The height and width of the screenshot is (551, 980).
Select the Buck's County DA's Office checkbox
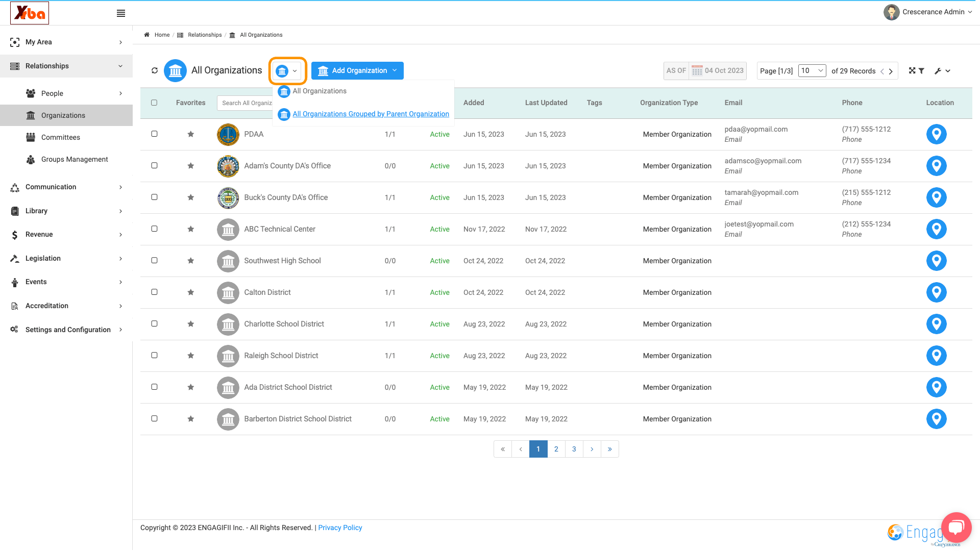pyautogui.click(x=154, y=197)
